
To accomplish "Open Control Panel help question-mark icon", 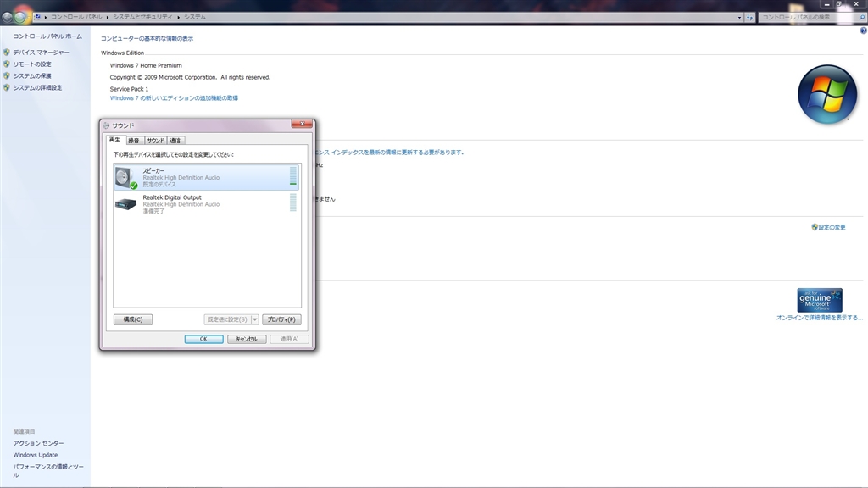I will 863,30.
